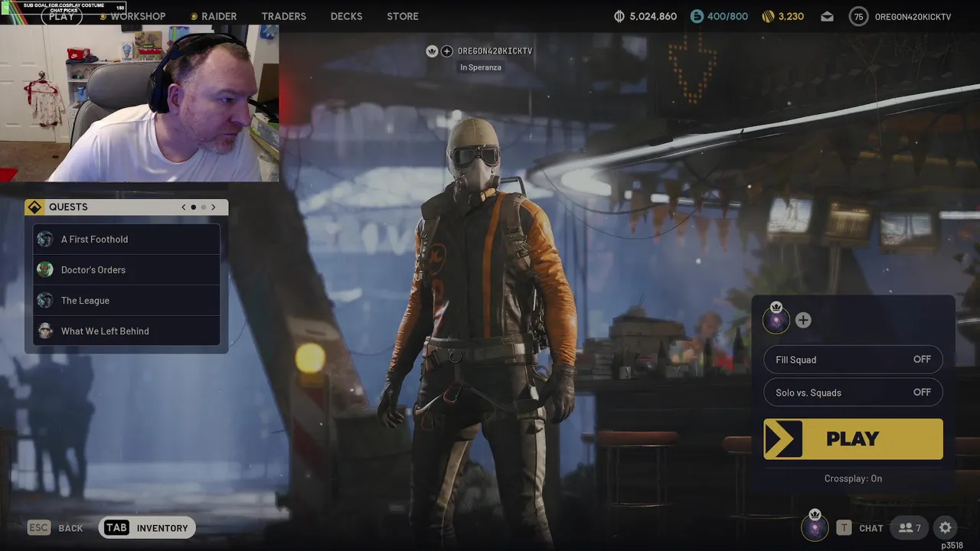Open the mail inbox icon
This screenshot has width=980, height=551.
(827, 16)
